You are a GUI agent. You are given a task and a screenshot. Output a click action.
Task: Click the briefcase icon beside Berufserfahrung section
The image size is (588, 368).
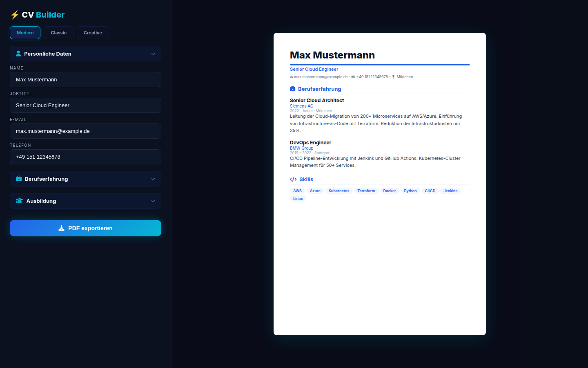[19, 179]
